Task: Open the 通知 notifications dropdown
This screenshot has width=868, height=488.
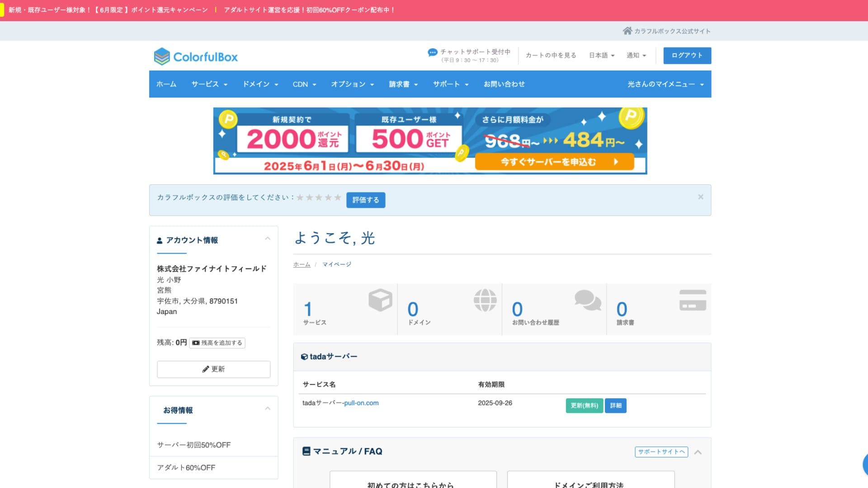Action: [636, 55]
